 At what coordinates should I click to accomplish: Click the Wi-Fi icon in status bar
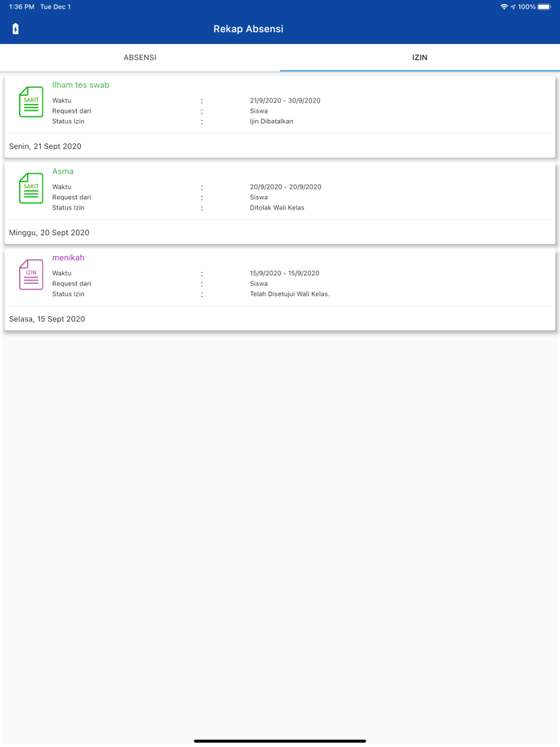point(504,7)
